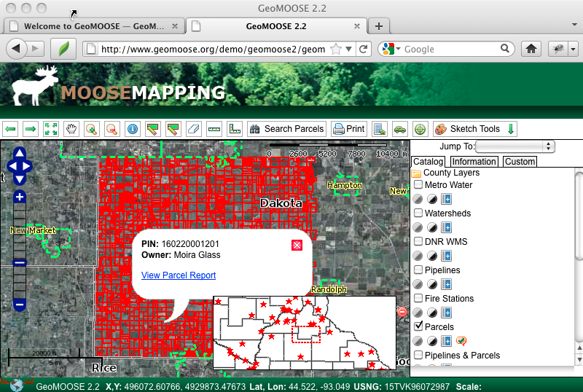This screenshot has width=583, height=392.
Task: Click the browser URL address field
Action: pyautogui.click(x=213, y=49)
